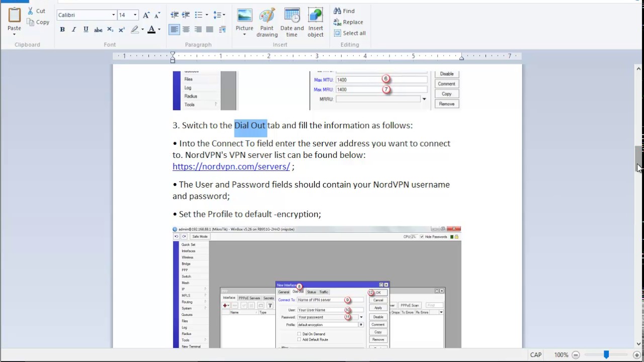Align text right
Screen dimensions: 644x362
click(x=198, y=30)
